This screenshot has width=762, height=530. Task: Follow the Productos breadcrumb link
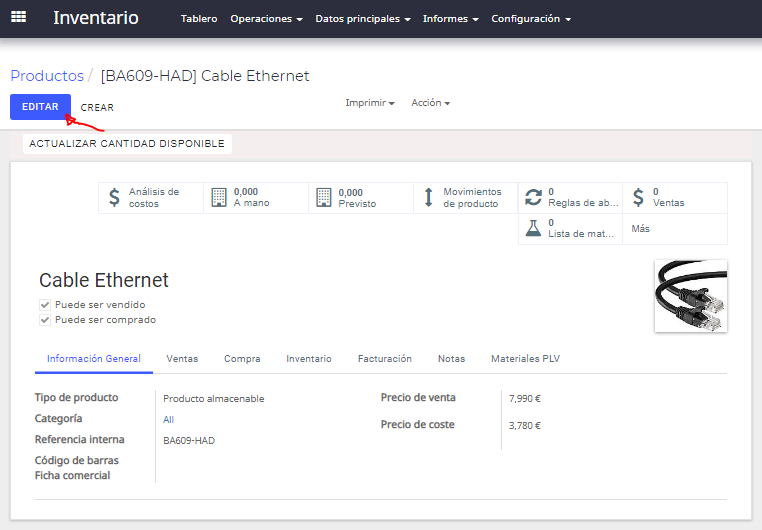point(47,76)
